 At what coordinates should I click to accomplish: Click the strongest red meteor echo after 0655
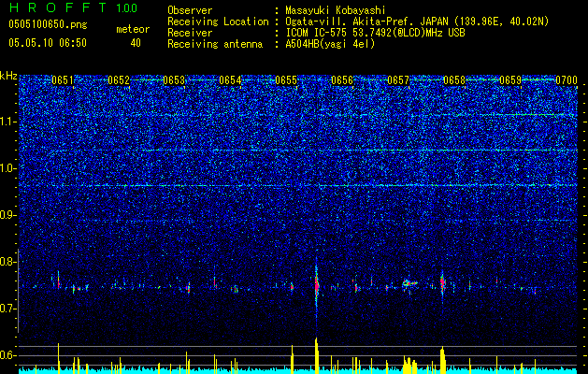(317, 285)
